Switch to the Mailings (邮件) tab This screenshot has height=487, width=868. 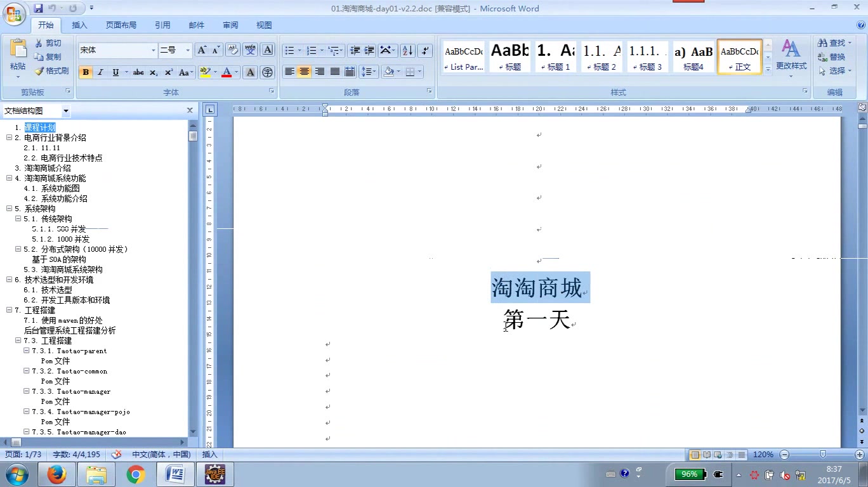tap(197, 25)
